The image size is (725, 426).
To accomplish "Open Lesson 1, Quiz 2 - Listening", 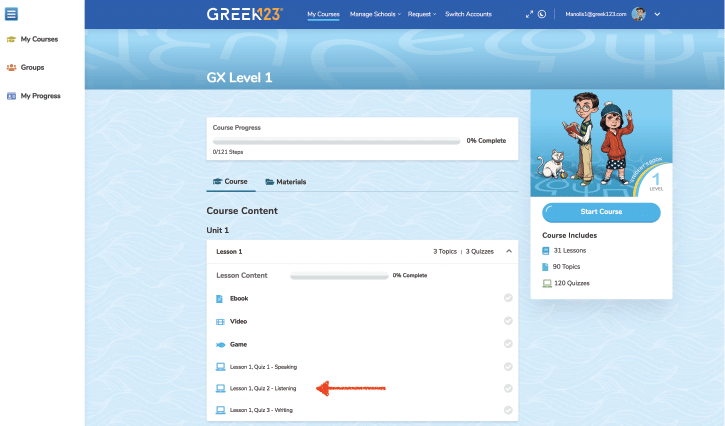I will coord(263,389).
